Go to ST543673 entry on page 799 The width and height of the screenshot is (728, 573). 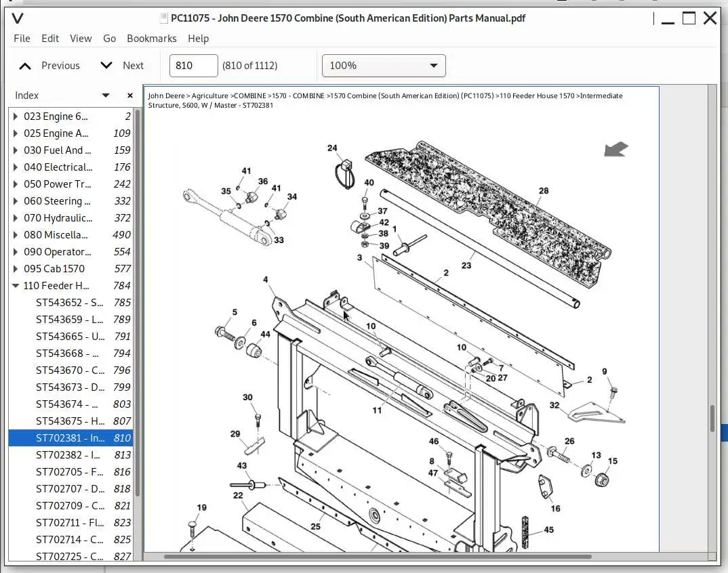click(x=70, y=387)
